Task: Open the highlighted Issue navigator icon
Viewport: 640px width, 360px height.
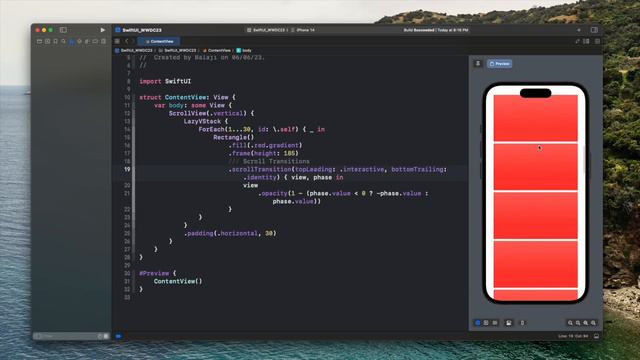Action: 71,41
